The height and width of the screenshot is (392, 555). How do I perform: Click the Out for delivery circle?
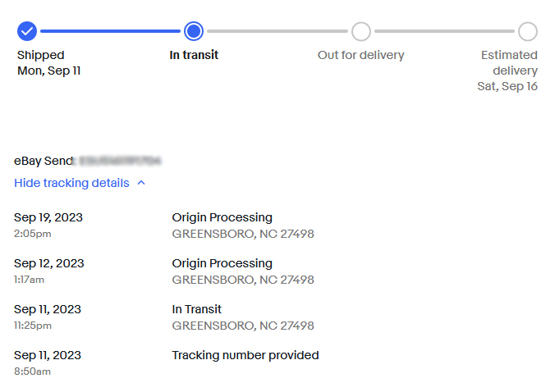point(361,31)
